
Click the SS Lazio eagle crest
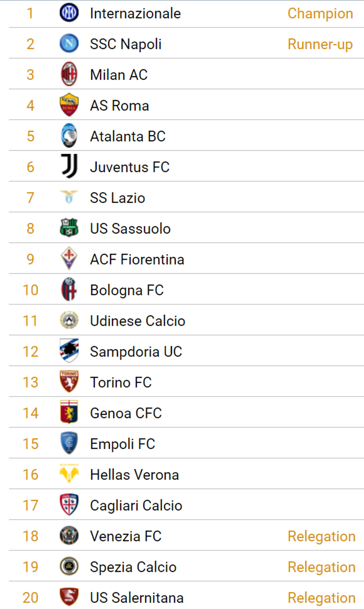coord(69,197)
